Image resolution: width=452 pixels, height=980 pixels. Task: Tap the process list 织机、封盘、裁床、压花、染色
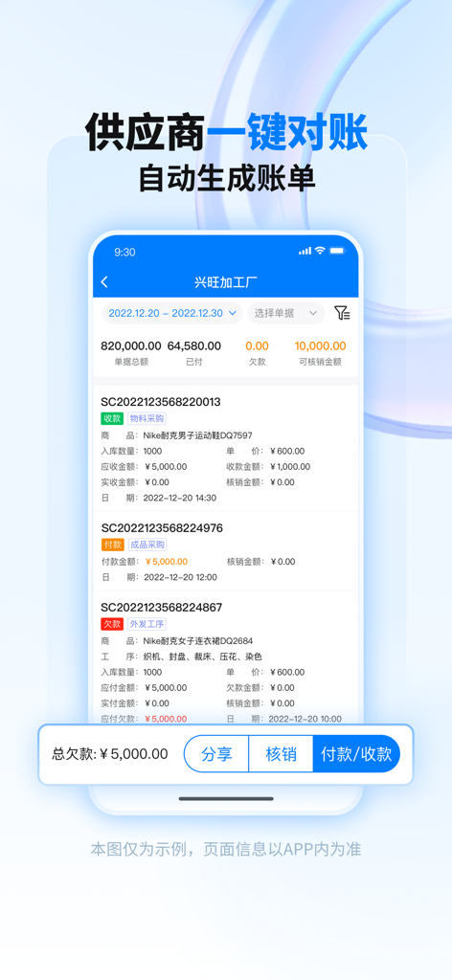203,657
